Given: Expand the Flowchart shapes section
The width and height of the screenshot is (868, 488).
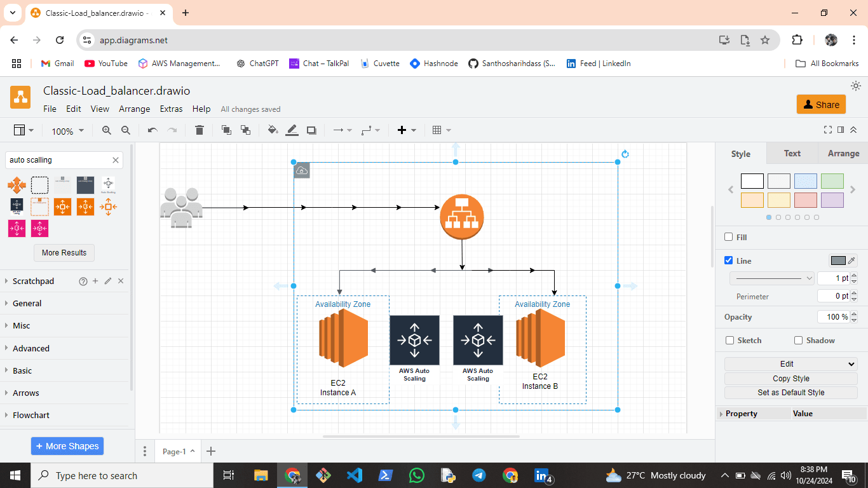Looking at the screenshot, I should pyautogui.click(x=31, y=415).
